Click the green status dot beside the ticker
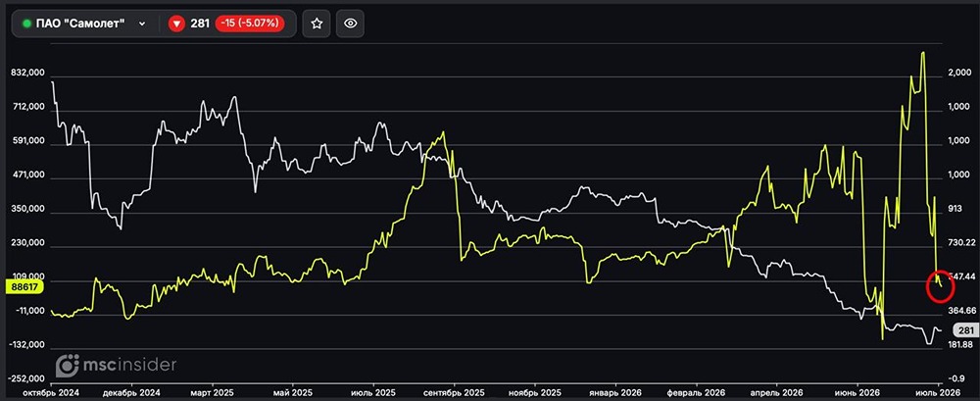The image size is (980, 401). (26, 24)
